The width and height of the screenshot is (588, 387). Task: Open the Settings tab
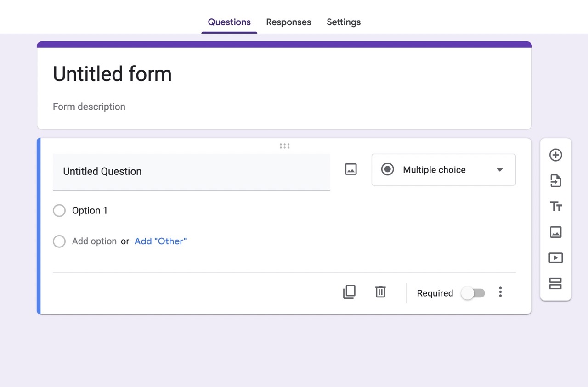(x=343, y=22)
